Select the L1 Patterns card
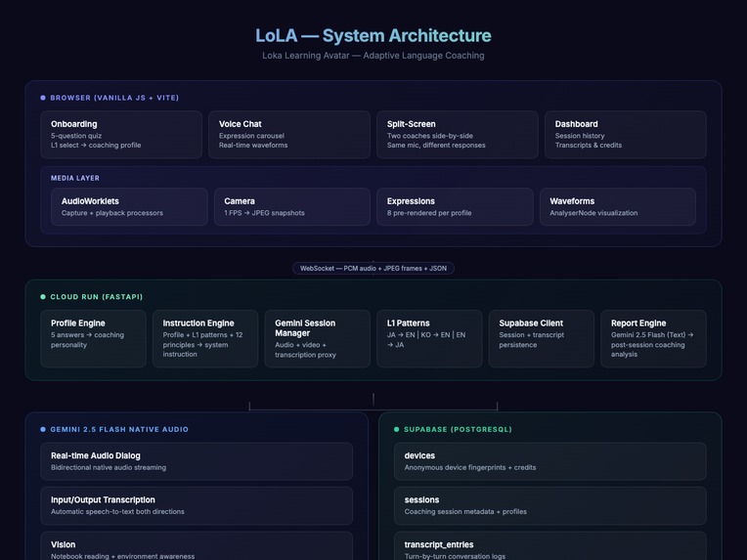This screenshot has height=560, width=747. [x=429, y=338]
